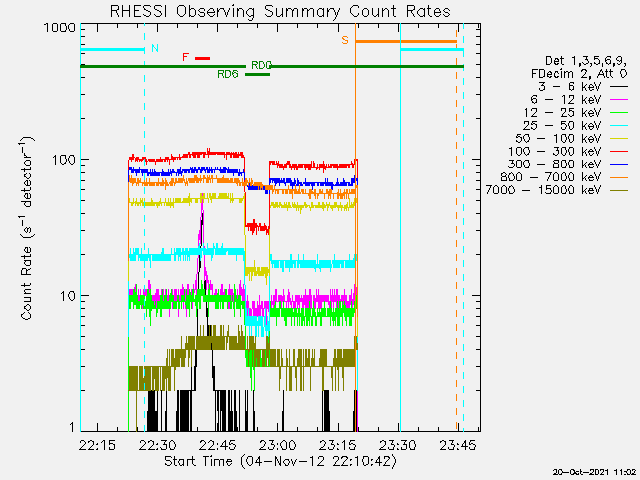Click the 23:45 time axis label

click(458, 445)
